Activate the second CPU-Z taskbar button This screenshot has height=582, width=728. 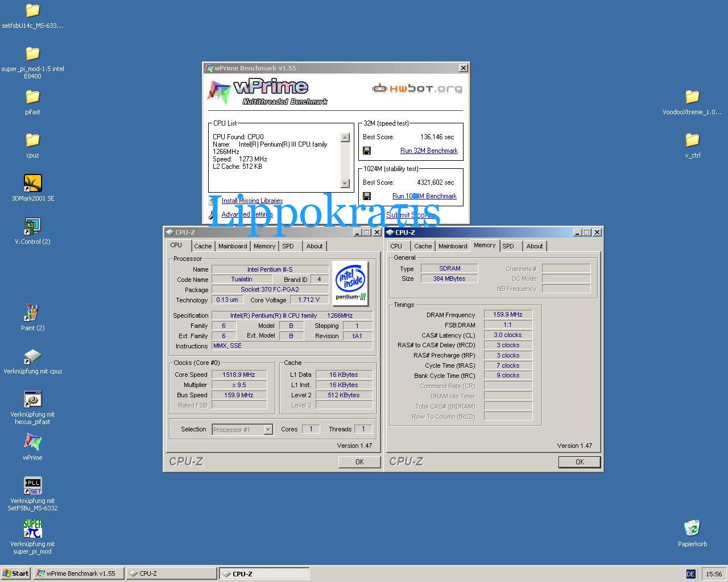coord(264,573)
